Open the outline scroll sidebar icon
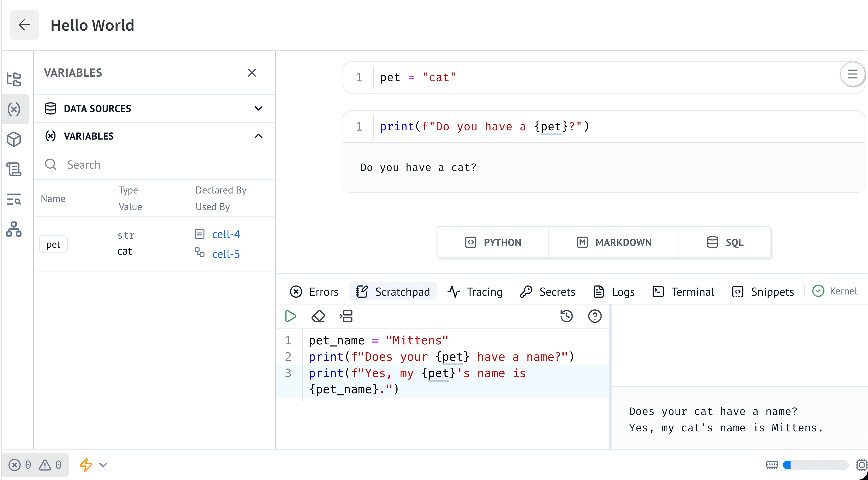The width and height of the screenshot is (868, 480). tap(14, 169)
